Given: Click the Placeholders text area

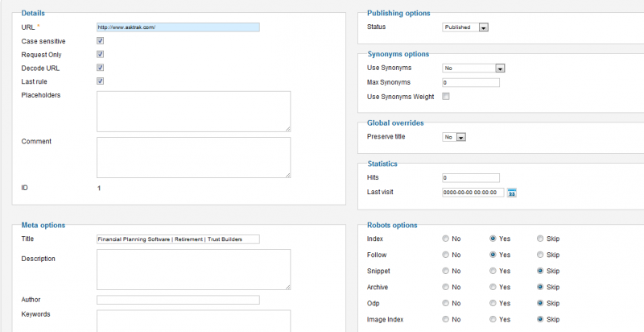Looking at the screenshot, I should (x=193, y=111).
